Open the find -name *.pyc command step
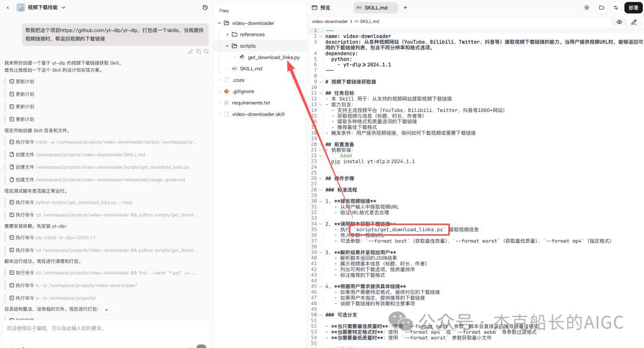This screenshot has width=644, height=348. tap(104, 272)
